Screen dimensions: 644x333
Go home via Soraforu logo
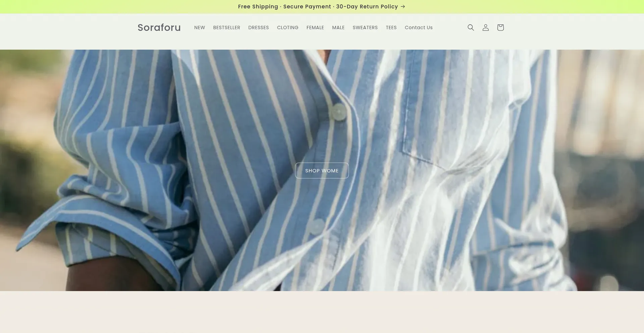pos(159,27)
